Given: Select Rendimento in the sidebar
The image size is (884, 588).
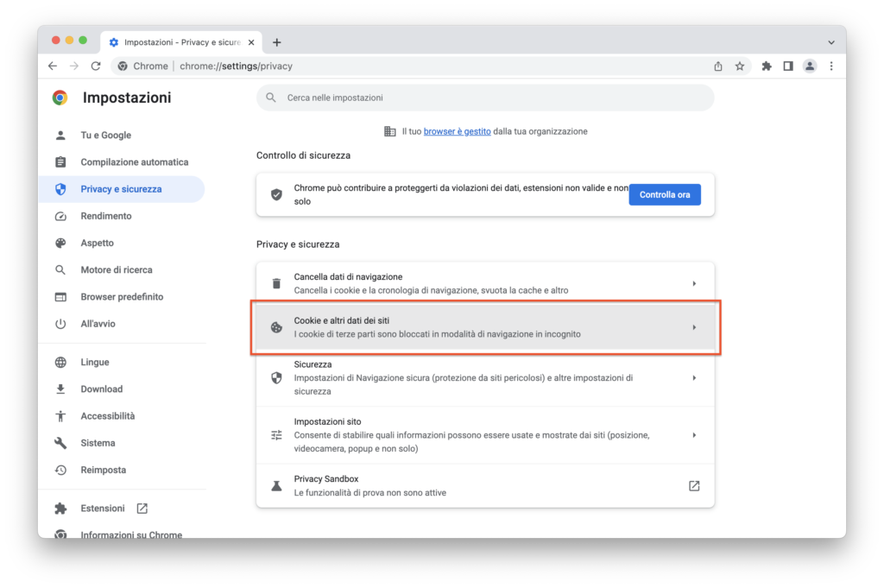Looking at the screenshot, I should pos(106,216).
